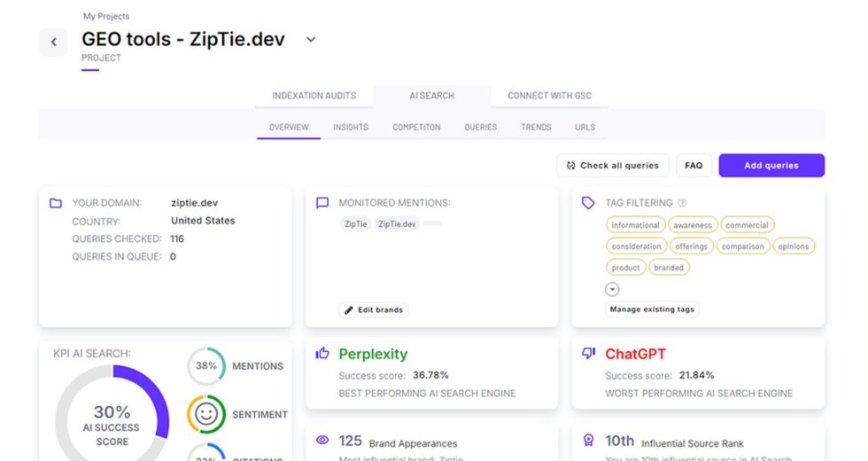Select the ZipTie.dev mention chip
The width and height of the screenshot is (868, 461).
[x=397, y=223]
